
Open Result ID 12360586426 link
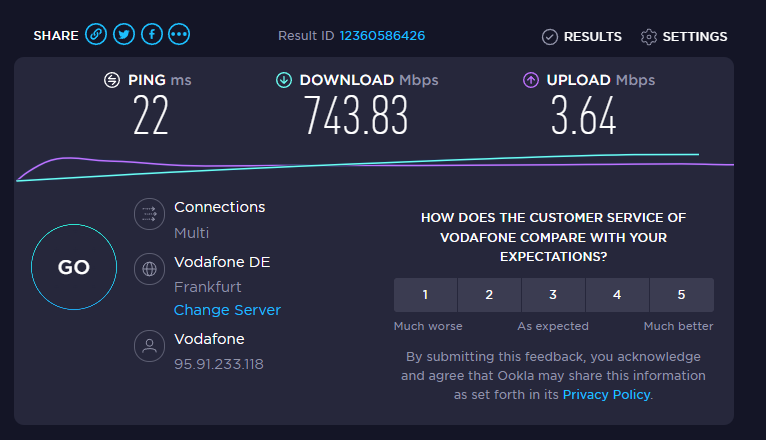coord(382,36)
